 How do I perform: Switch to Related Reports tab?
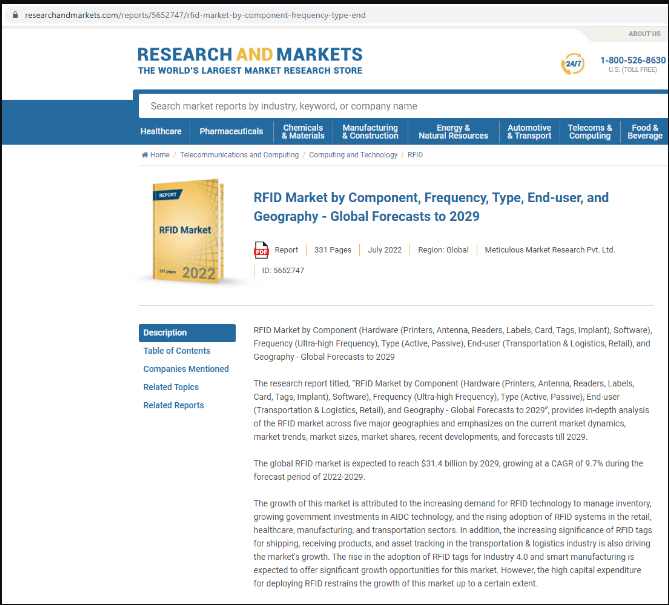(174, 405)
